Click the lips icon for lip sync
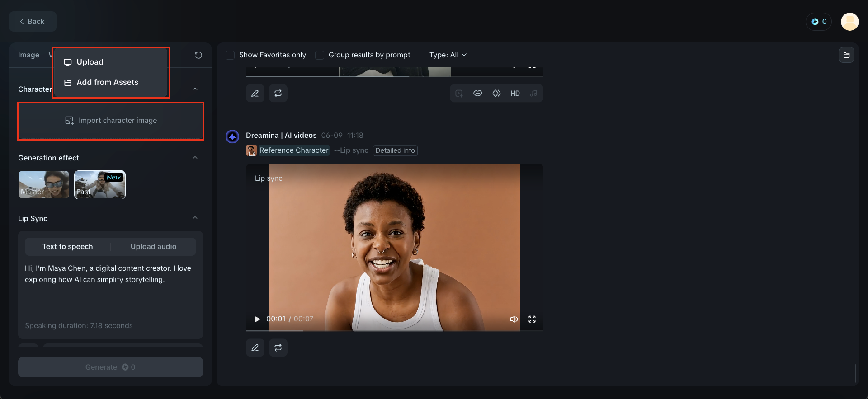Screen dimensions: 868x399 pyautogui.click(x=478, y=94)
